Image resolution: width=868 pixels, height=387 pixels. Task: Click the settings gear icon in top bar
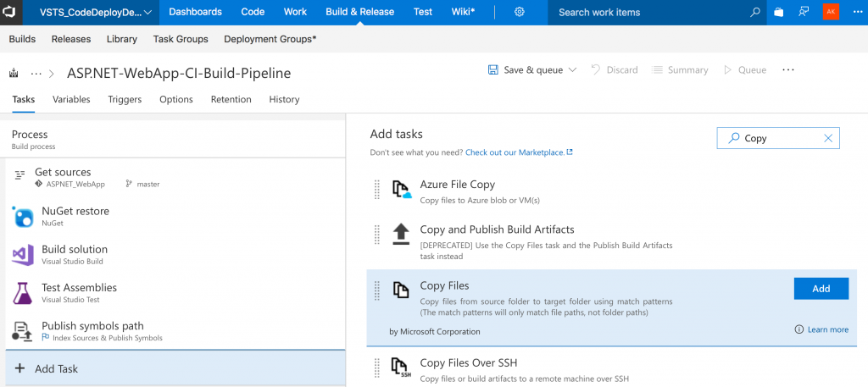(x=520, y=13)
